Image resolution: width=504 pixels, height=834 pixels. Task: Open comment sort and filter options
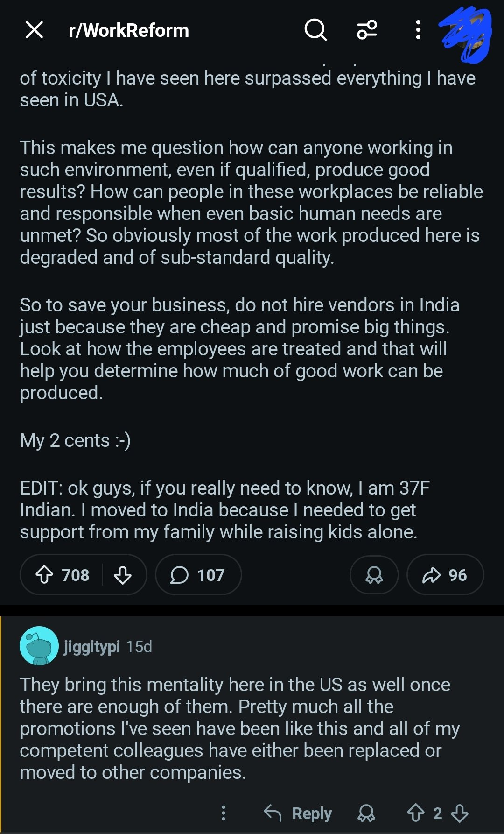click(367, 30)
